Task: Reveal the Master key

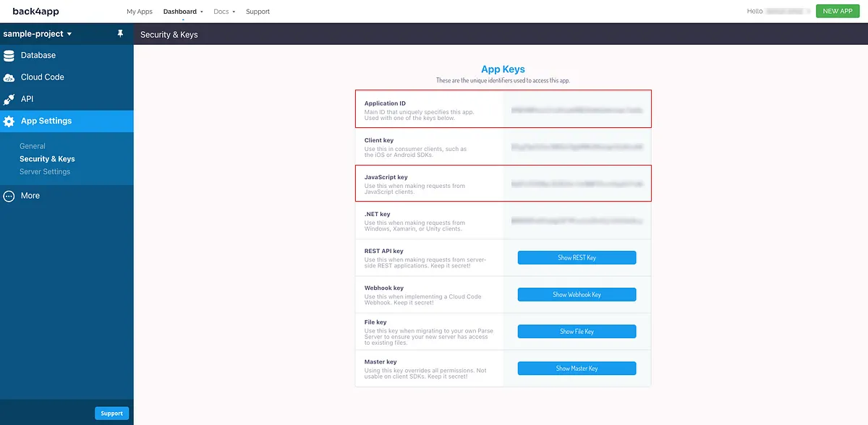Action: point(576,368)
